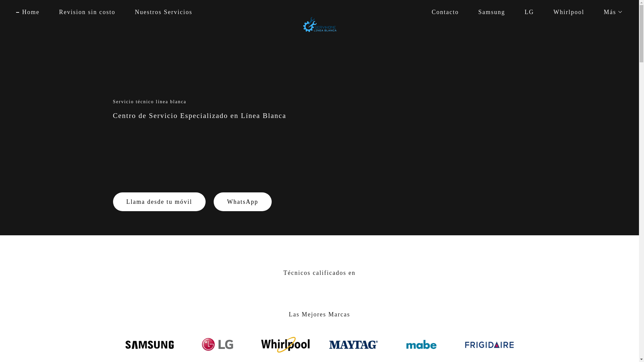The image size is (644, 362).
Task: Click the Samsung brand logo
Action: coord(150,345)
